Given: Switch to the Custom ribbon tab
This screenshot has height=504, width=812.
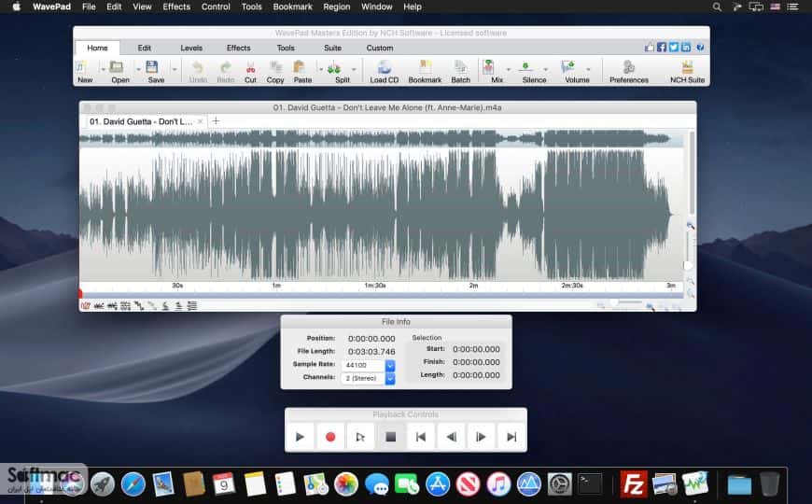Looking at the screenshot, I should (x=380, y=48).
